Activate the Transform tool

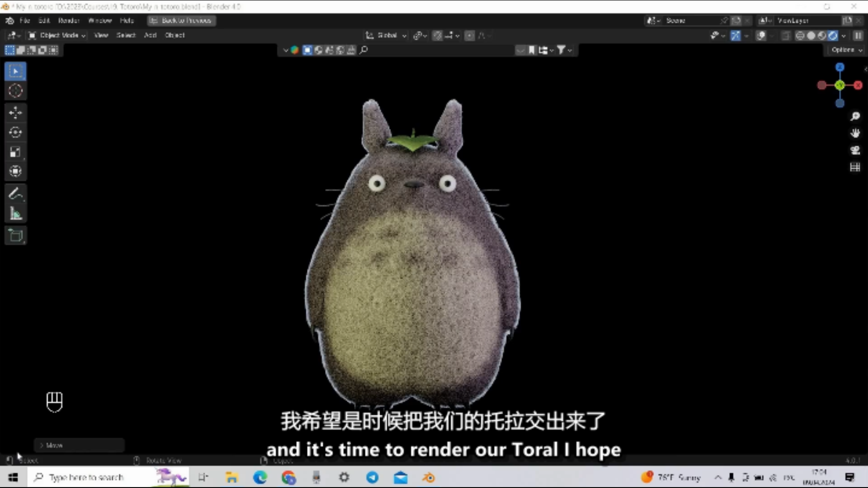point(15,171)
